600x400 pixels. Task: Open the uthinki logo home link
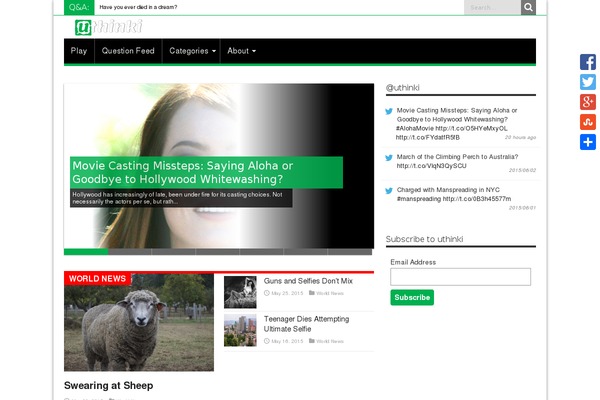[x=109, y=27]
